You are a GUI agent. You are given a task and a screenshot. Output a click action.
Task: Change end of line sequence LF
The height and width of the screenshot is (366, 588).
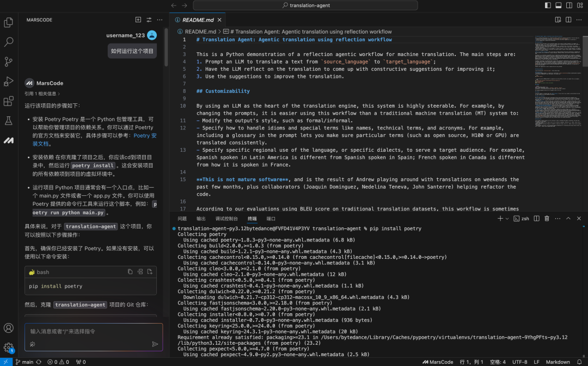(x=537, y=362)
